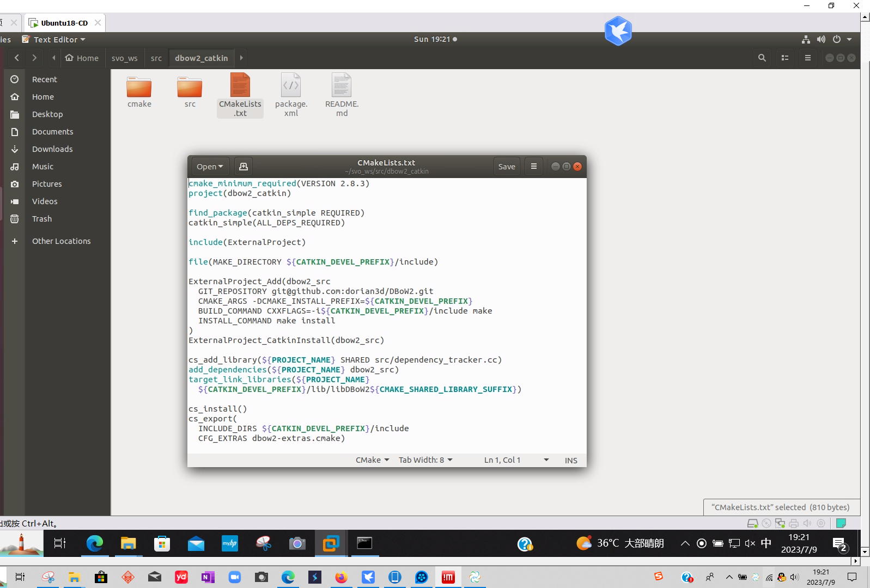The width and height of the screenshot is (870, 588).
Task: Open Mail in the inner taskbar
Action: 196,543
